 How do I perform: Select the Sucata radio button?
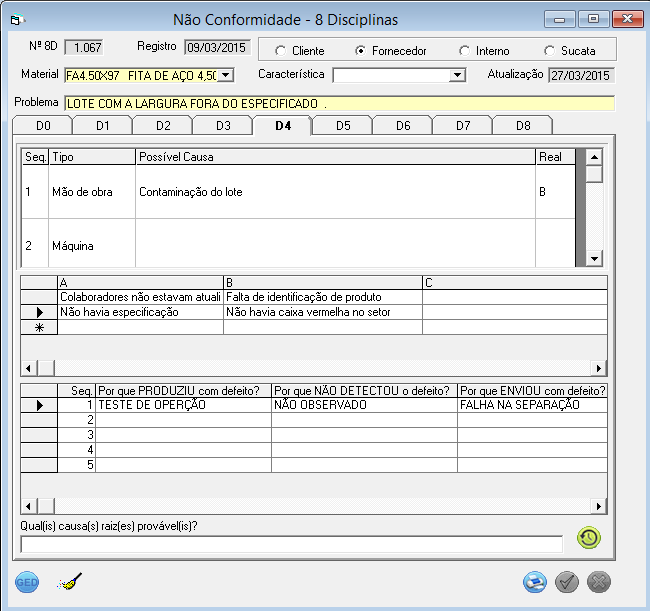coord(550,51)
